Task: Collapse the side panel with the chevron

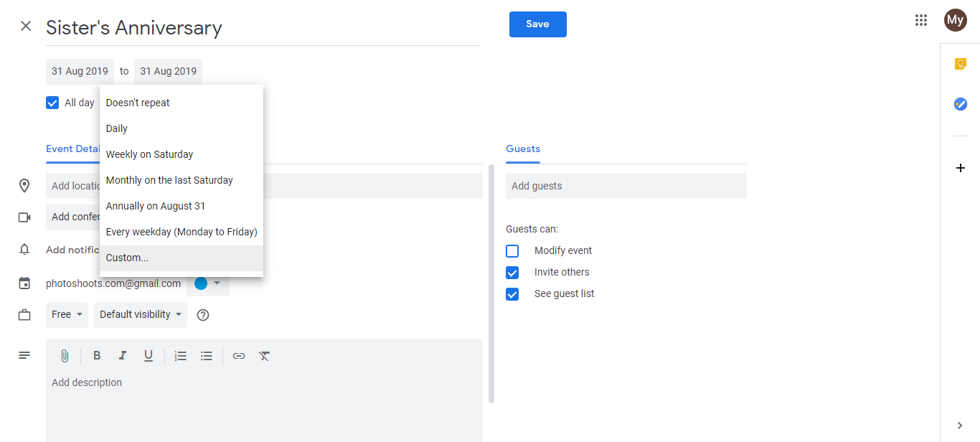Action: tap(961, 426)
